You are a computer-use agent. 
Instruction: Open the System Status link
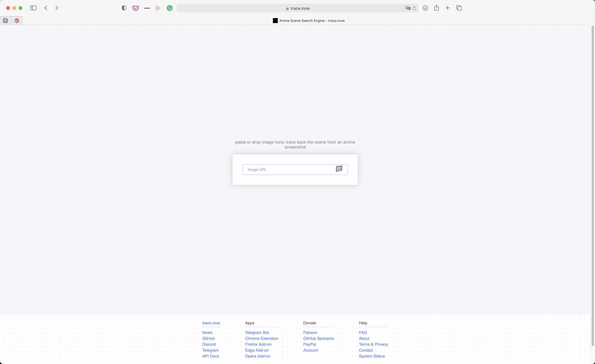pos(372,356)
